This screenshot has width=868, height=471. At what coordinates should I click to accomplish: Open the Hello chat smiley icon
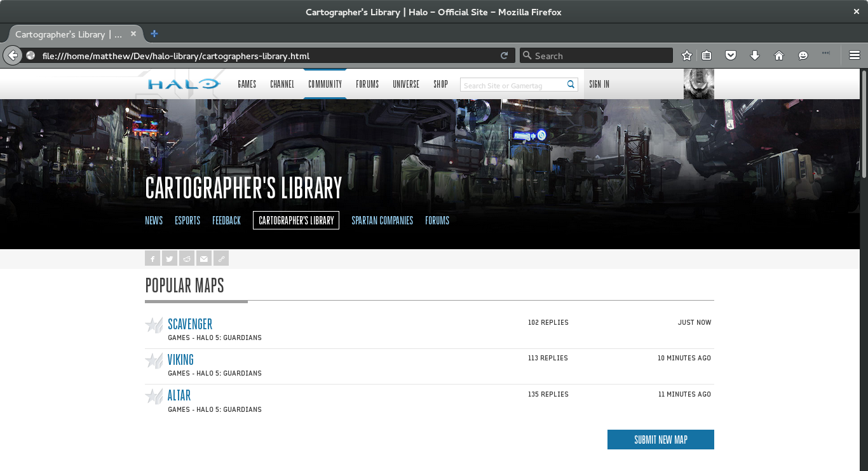click(803, 56)
